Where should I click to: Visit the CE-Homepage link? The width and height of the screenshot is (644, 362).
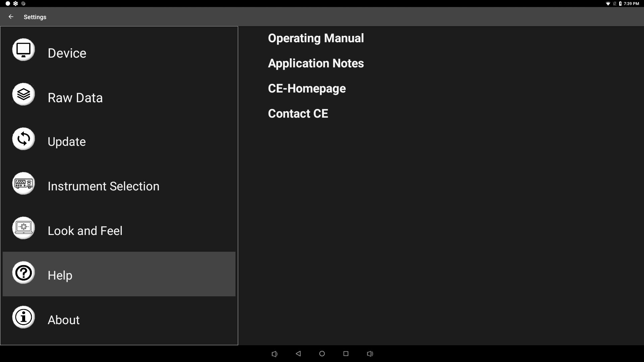pos(307,88)
